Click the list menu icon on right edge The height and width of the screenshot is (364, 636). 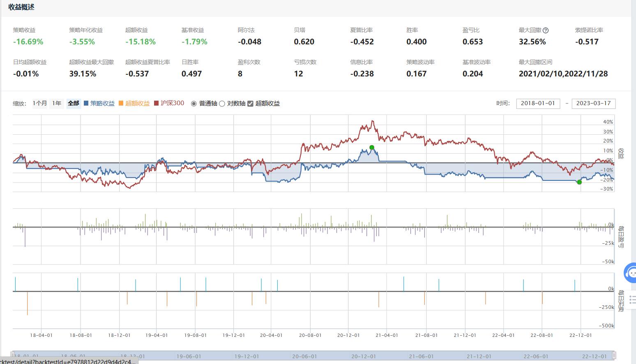pyautogui.click(x=632, y=300)
